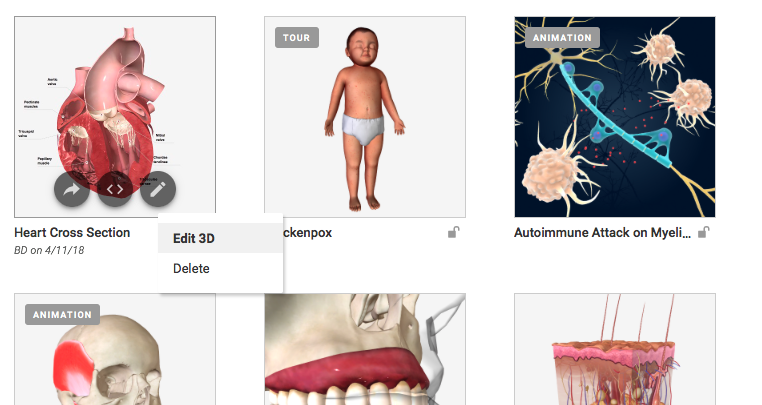Screen dimensions: 762x405
Task: Click the Chickenpox title text
Action: [308, 233]
